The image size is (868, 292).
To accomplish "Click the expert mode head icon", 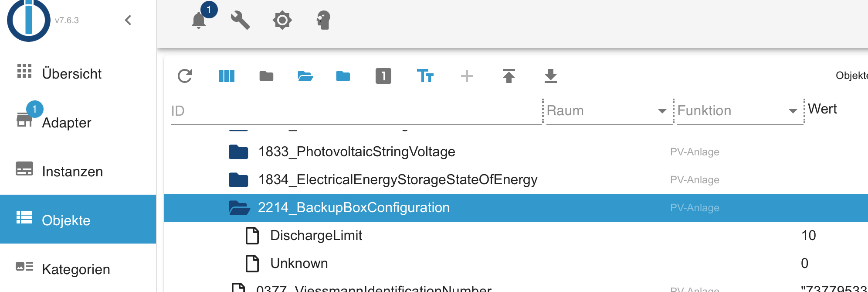I will pyautogui.click(x=323, y=20).
